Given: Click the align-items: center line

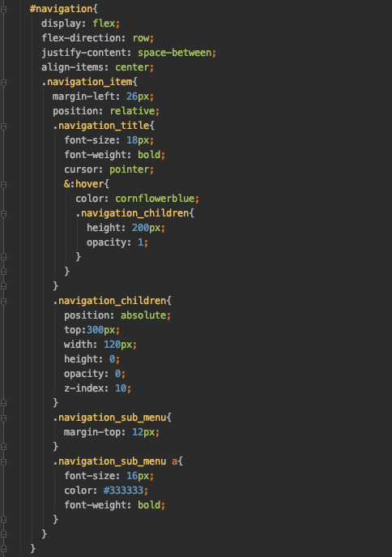Looking at the screenshot, I should click(x=97, y=67).
